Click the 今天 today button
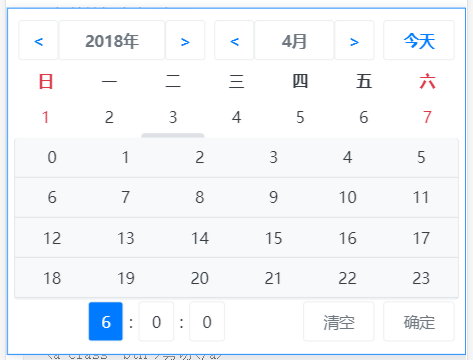The image size is (473, 360). pyautogui.click(x=419, y=40)
